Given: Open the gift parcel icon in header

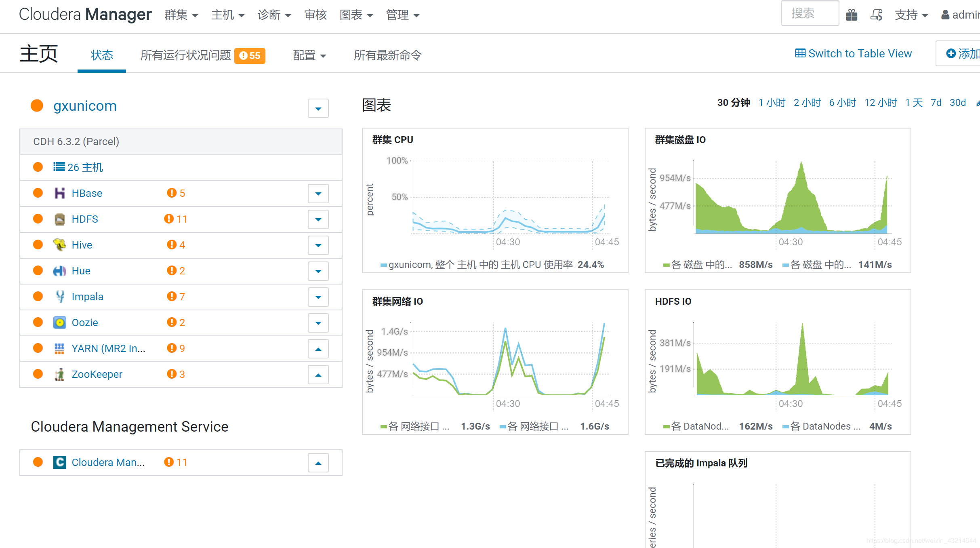Looking at the screenshot, I should 852,15.
